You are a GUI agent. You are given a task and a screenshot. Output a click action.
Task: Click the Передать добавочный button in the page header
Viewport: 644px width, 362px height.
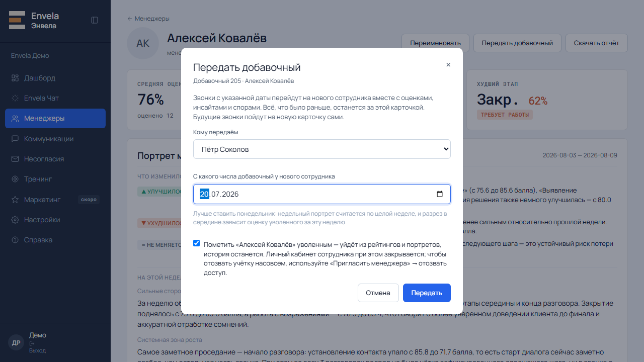point(517,43)
